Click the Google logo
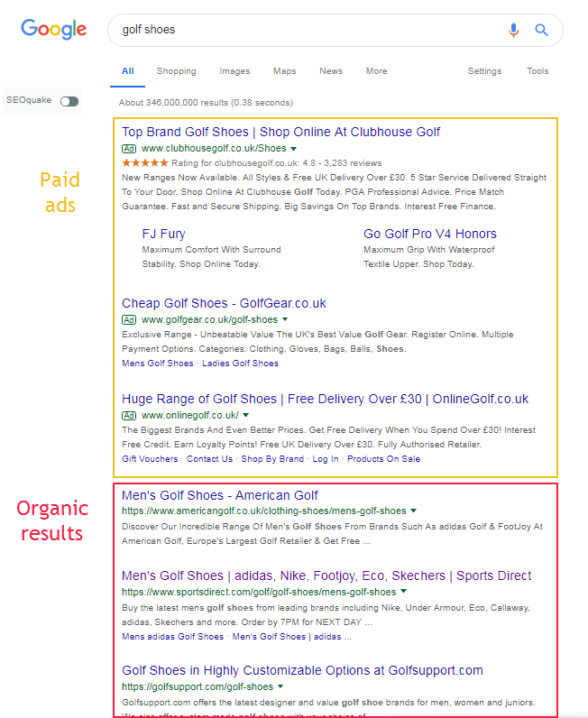 pos(54,29)
